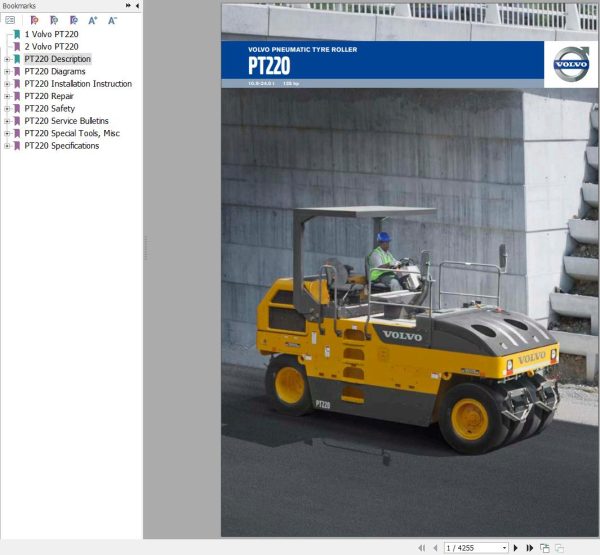The image size is (600, 555).
Task: Click the 'VOLVO PNEUMATIC TYRE ROLLER' heading
Action: click(302, 49)
